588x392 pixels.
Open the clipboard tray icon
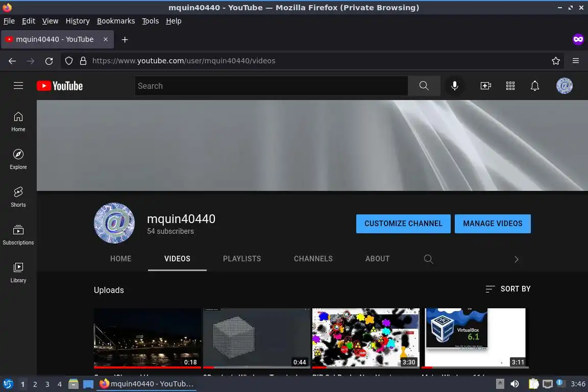pos(533,384)
